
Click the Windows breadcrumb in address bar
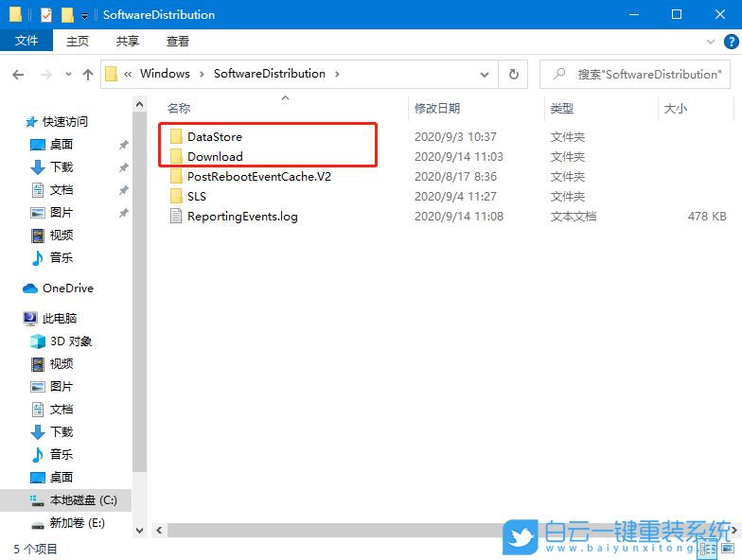tap(165, 74)
